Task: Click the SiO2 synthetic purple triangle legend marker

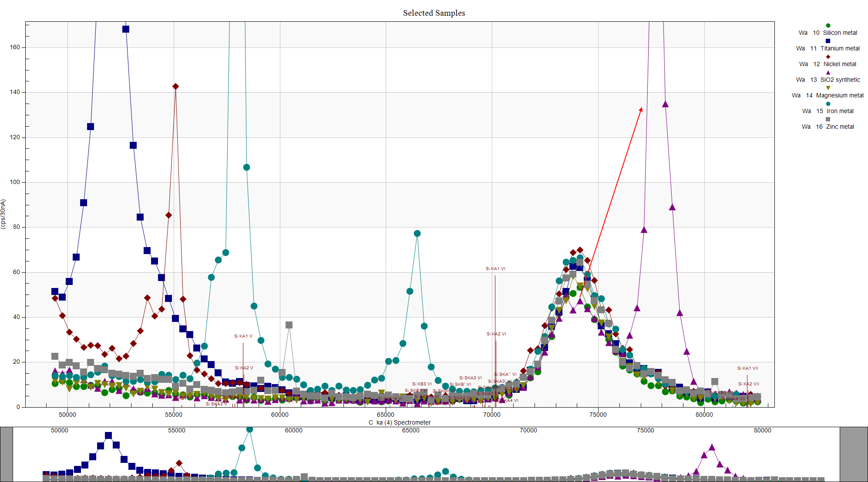Action: (828, 72)
